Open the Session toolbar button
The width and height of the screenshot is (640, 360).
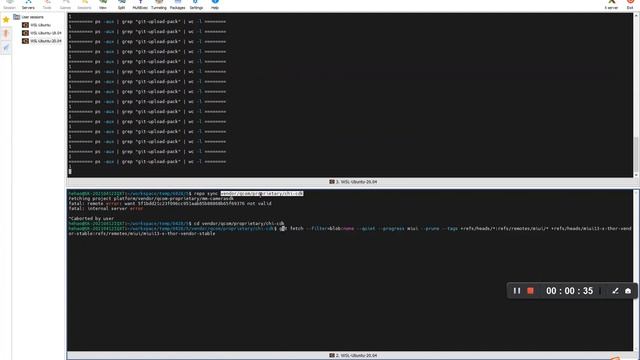coord(9,4)
